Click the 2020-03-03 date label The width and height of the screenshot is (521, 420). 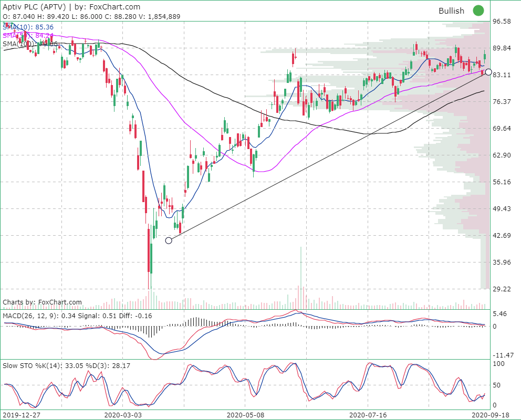[x=123, y=415]
